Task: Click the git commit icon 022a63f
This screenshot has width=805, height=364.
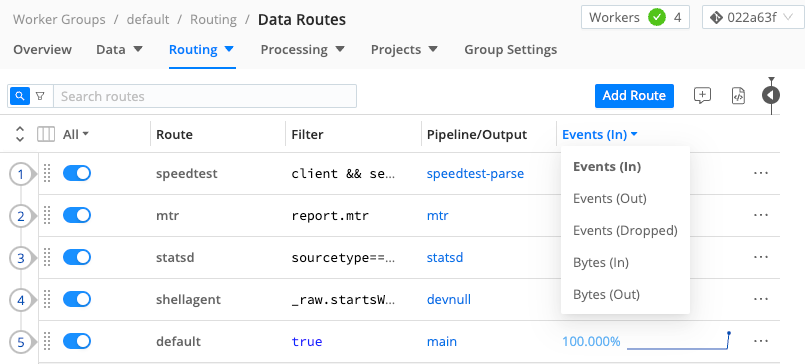Action: [x=716, y=17]
